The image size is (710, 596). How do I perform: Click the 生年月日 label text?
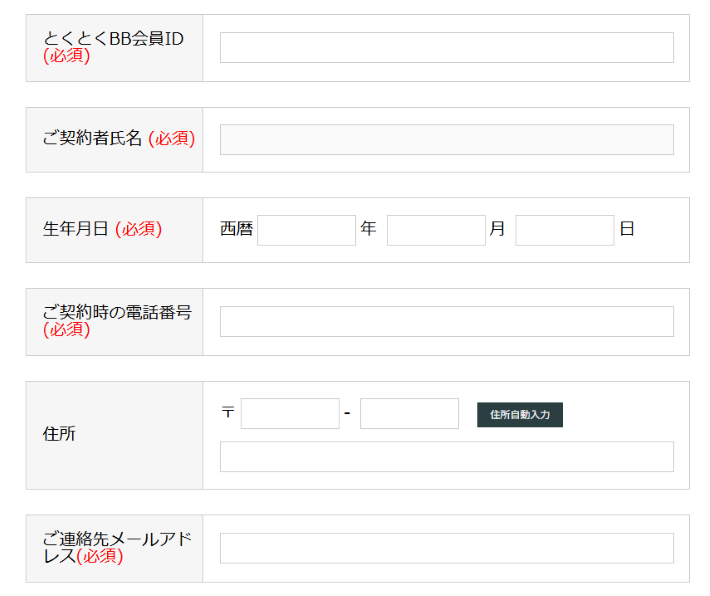[x=76, y=229]
